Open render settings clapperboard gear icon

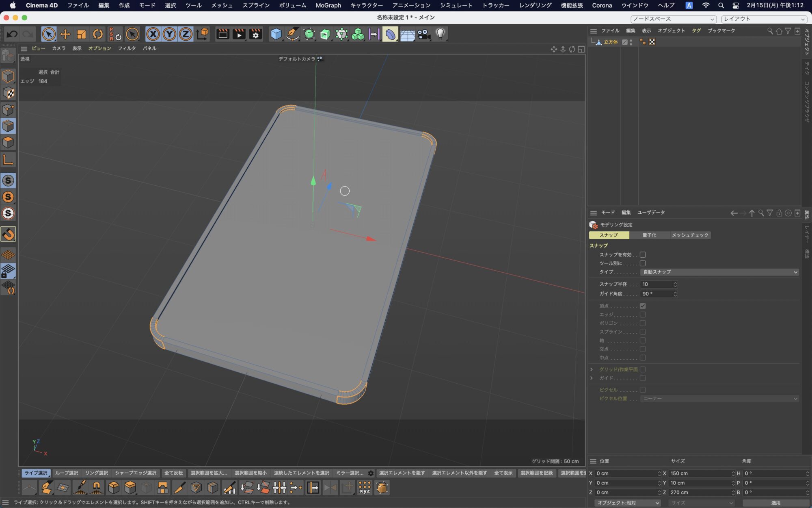point(255,34)
